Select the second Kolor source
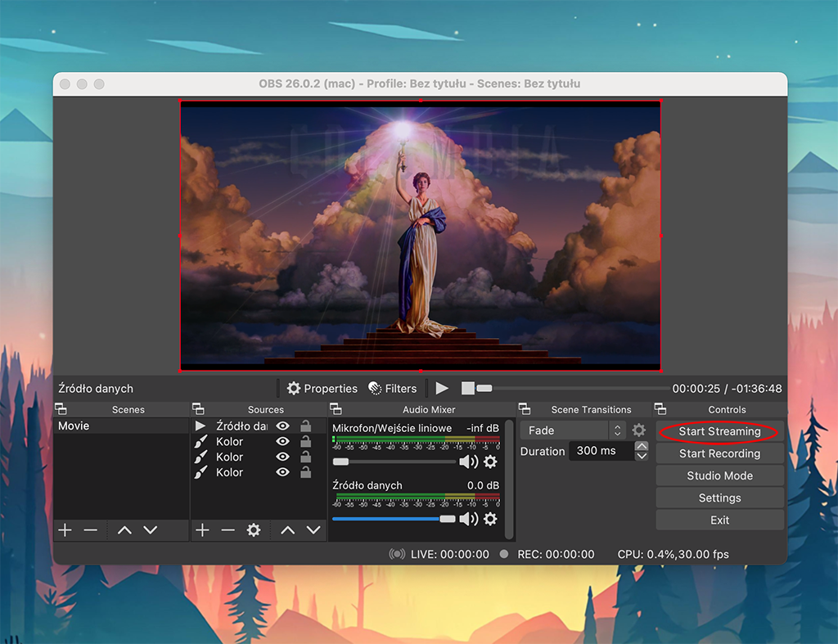The image size is (838, 644). [258, 457]
